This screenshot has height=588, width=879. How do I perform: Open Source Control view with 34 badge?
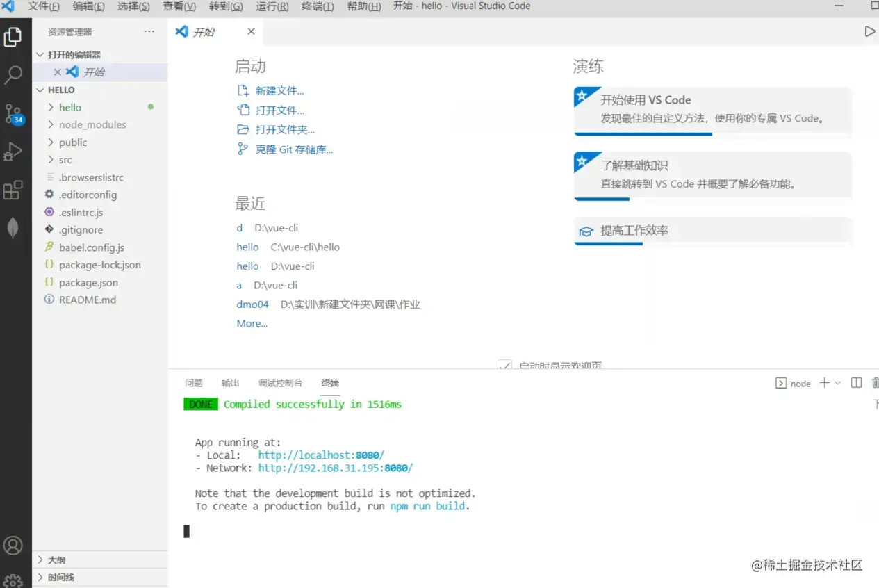click(14, 113)
